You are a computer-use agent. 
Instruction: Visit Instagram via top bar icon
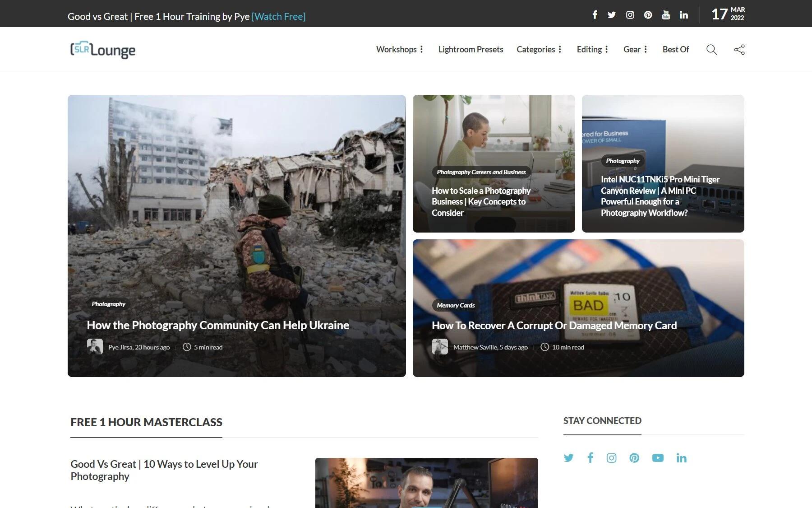(630, 15)
